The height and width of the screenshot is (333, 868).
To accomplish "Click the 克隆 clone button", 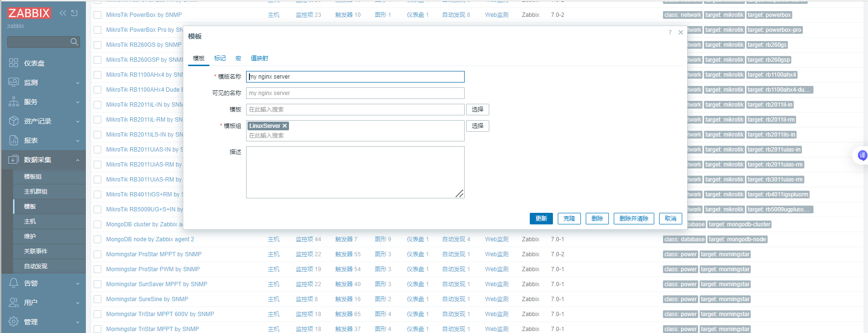I will point(569,219).
